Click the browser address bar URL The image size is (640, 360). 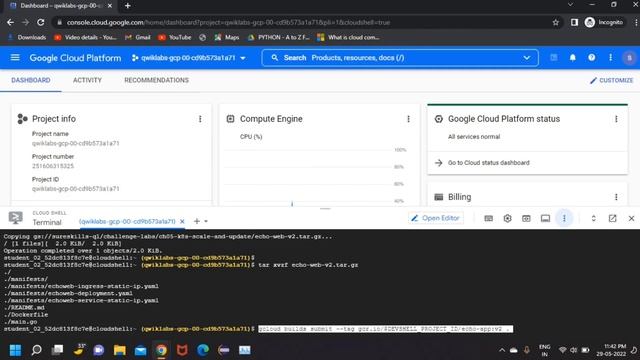pyautogui.click(x=228, y=22)
